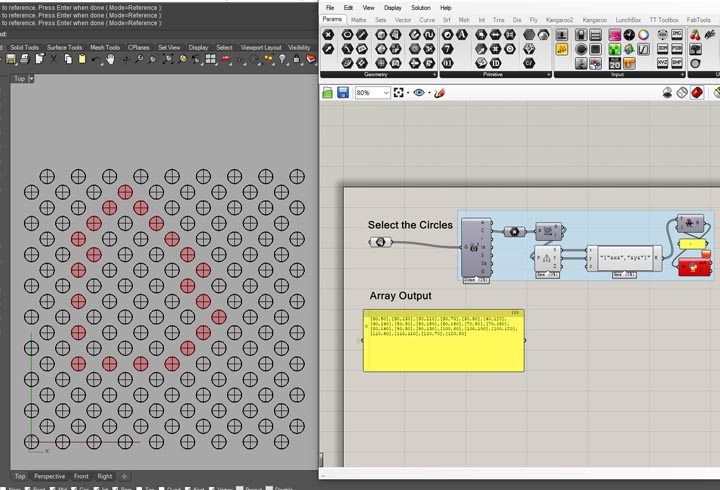Click the red car icon in Rhino toolbar

[225, 59]
